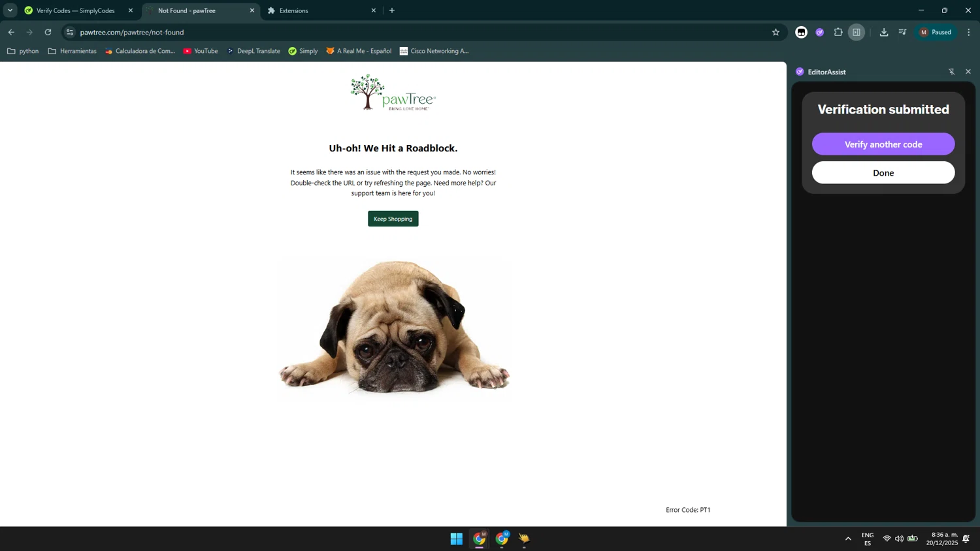
Task: Open the YouTube bookmark
Action: tap(201, 51)
